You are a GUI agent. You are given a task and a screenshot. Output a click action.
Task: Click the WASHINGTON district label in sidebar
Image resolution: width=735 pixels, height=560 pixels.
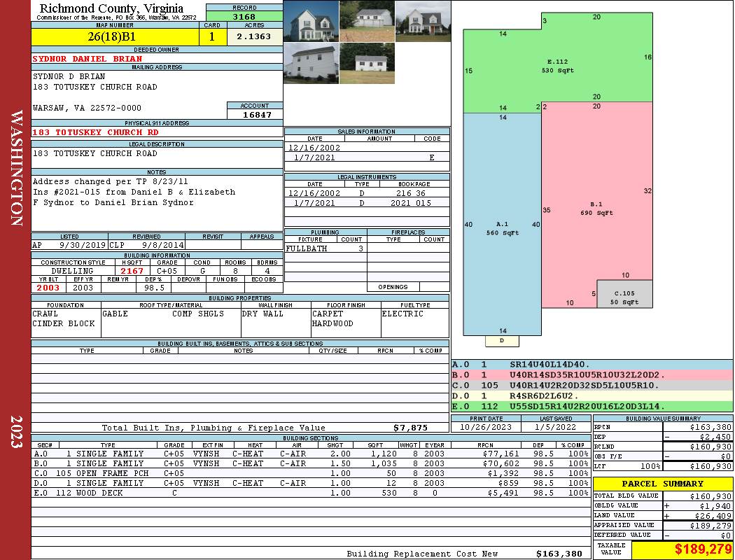[16, 168]
